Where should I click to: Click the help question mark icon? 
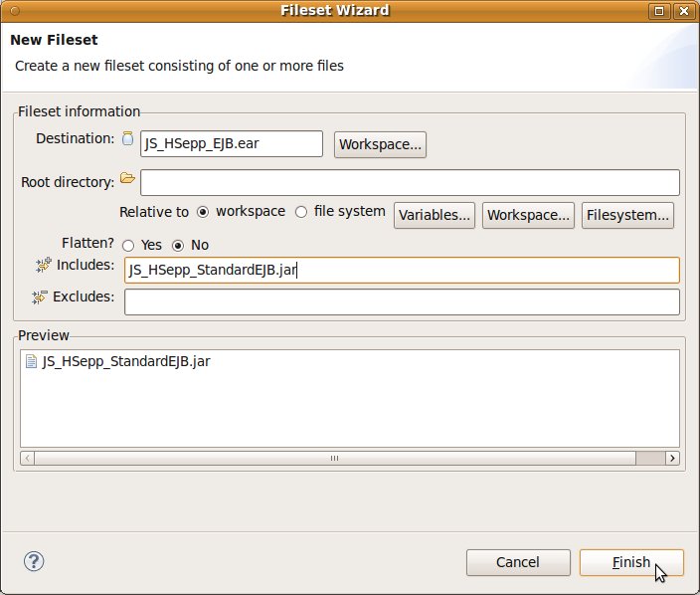pos(34,562)
